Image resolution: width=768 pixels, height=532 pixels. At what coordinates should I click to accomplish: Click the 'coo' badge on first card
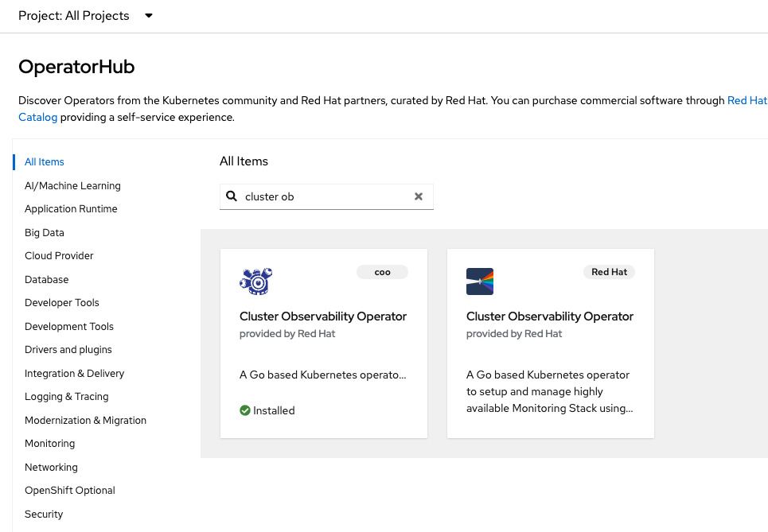tap(383, 272)
